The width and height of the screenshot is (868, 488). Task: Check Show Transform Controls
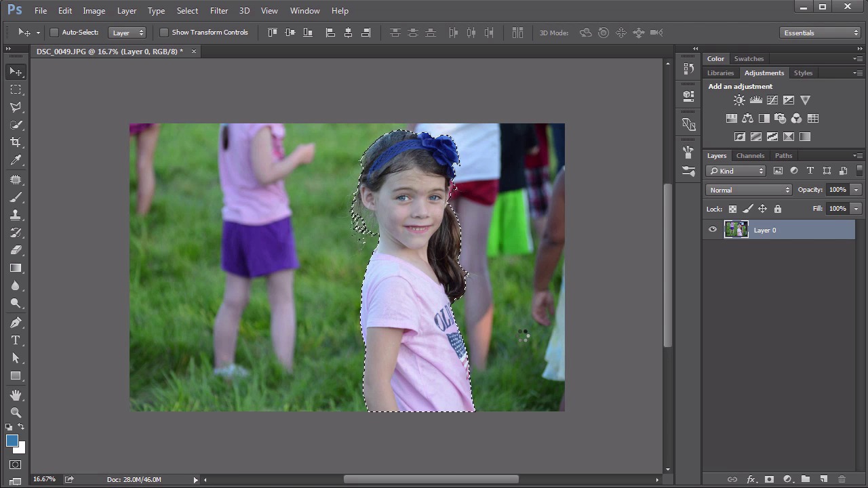pos(164,33)
